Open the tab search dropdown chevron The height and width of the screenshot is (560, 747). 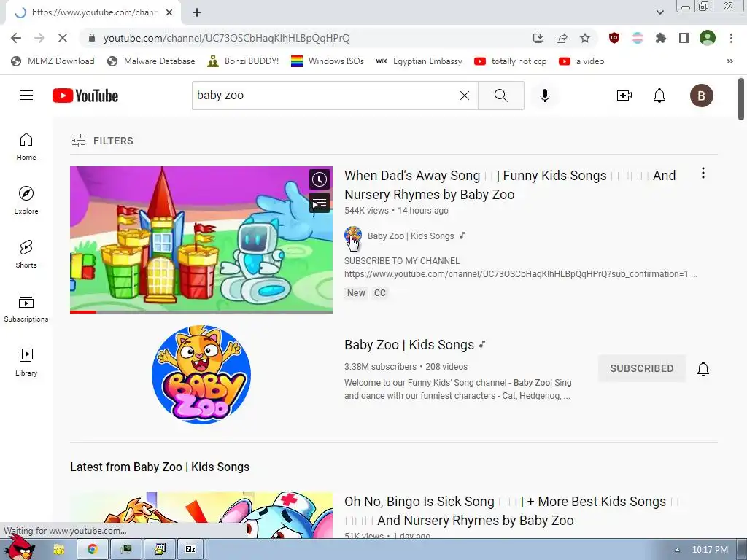click(659, 12)
